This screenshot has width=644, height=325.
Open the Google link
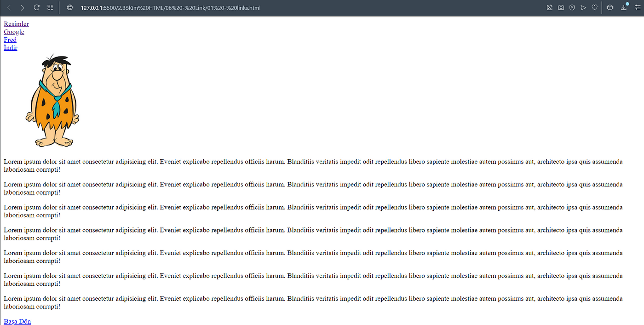click(x=14, y=32)
